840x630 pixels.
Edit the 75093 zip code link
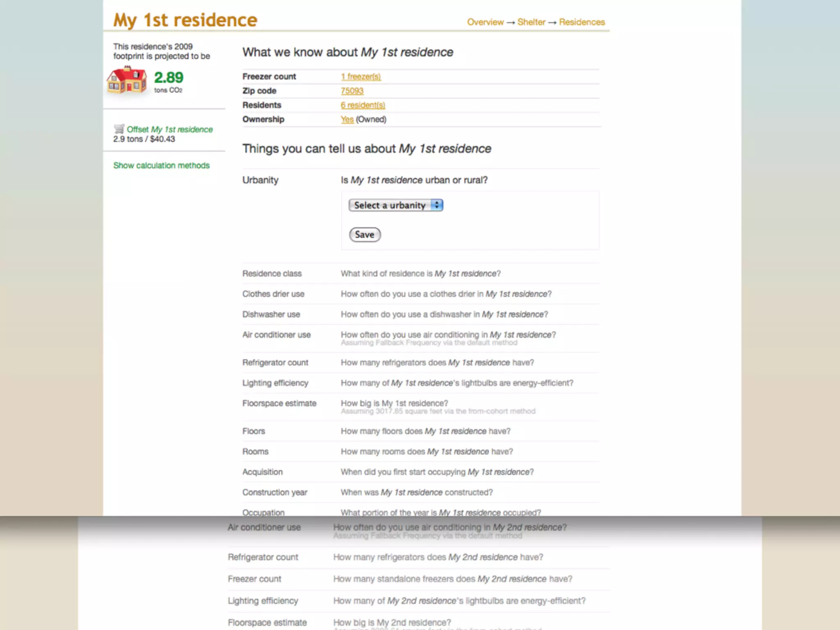click(x=352, y=91)
